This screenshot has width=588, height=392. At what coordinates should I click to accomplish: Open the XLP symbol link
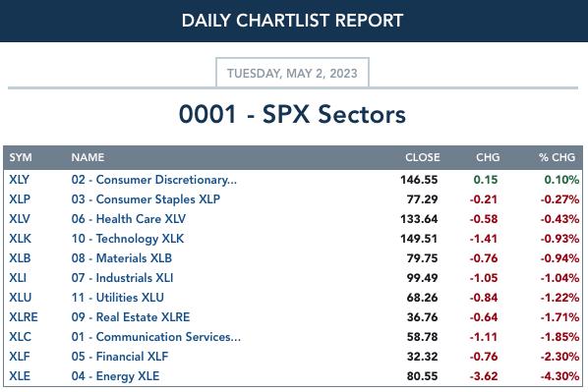[20, 199]
